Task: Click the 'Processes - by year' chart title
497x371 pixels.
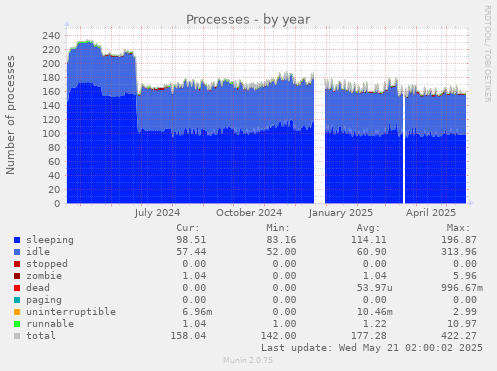Action: click(248, 19)
